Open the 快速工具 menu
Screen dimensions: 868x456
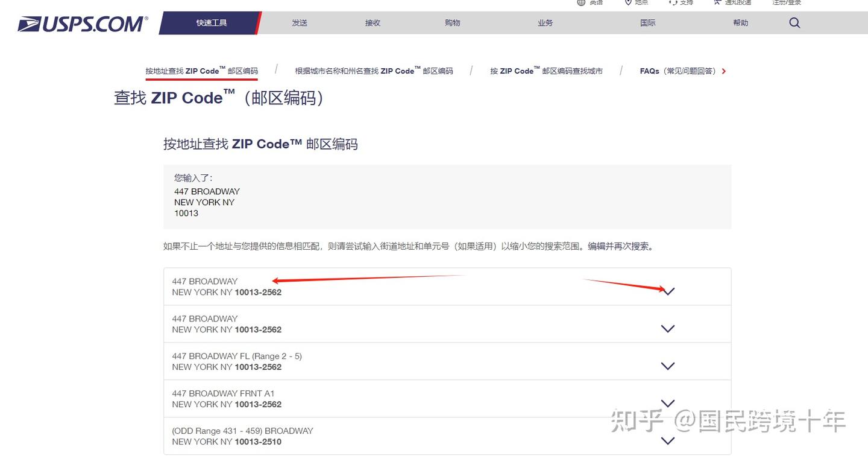coord(211,23)
